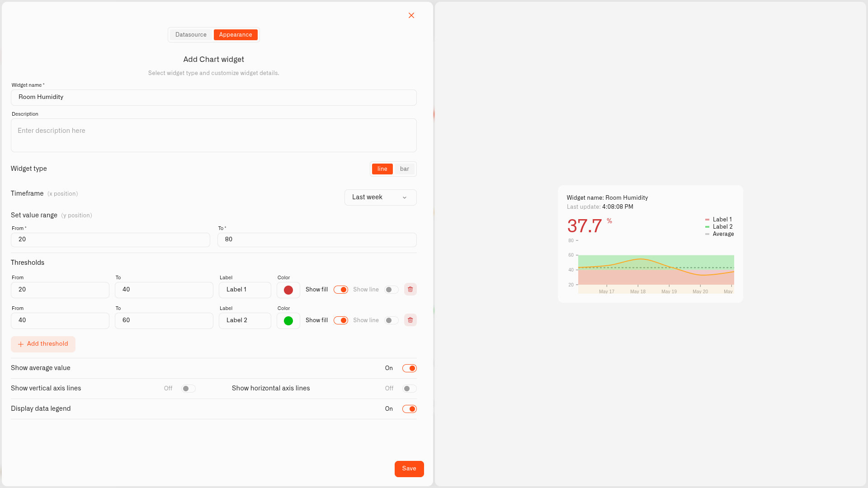Click the May 17 axis label
Image resolution: width=868 pixels, height=488 pixels.
(607, 292)
